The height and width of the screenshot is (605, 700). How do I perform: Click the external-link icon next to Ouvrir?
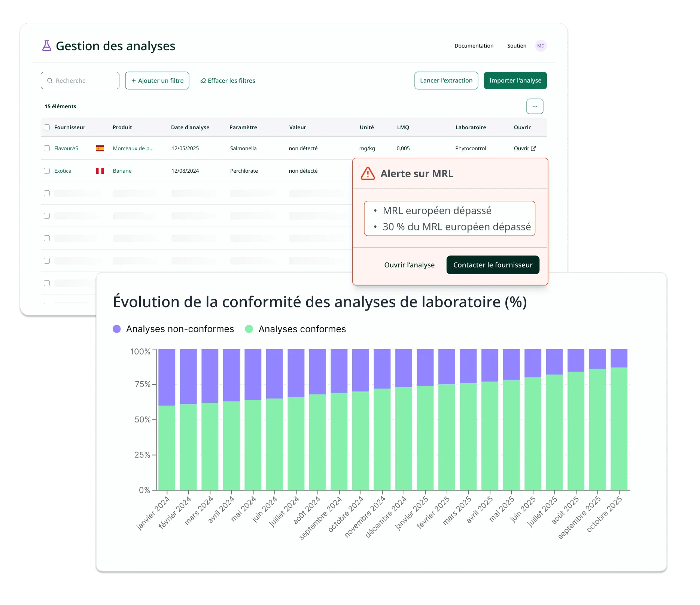(533, 148)
